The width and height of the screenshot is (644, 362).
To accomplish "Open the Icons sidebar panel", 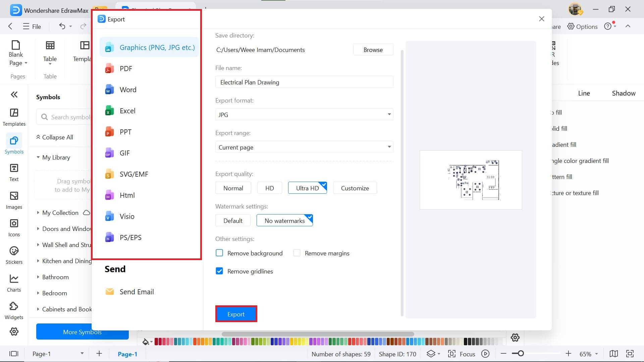I will pos(14,228).
